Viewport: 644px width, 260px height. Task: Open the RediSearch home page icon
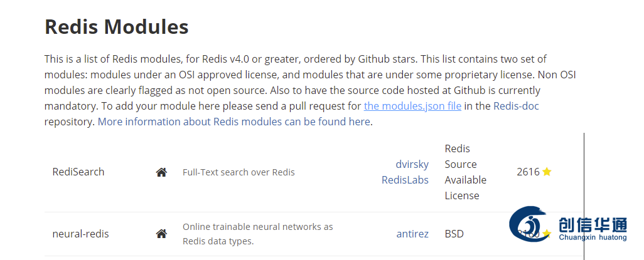click(x=161, y=172)
